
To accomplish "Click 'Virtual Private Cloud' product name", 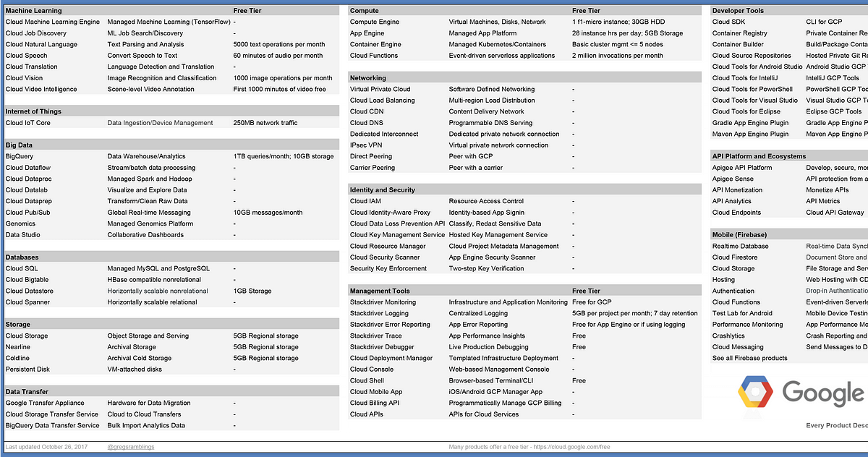I will tap(380, 90).
